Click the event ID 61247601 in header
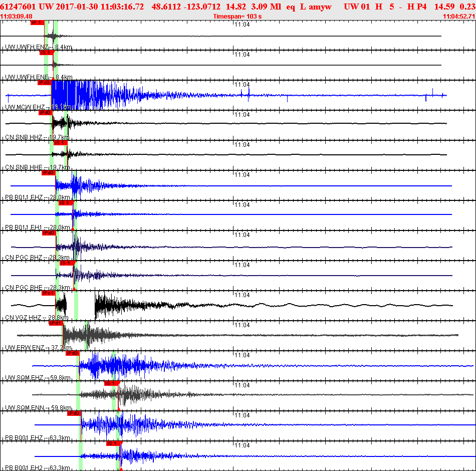The height and width of the screenshot is (471, 476). [18, 7]
